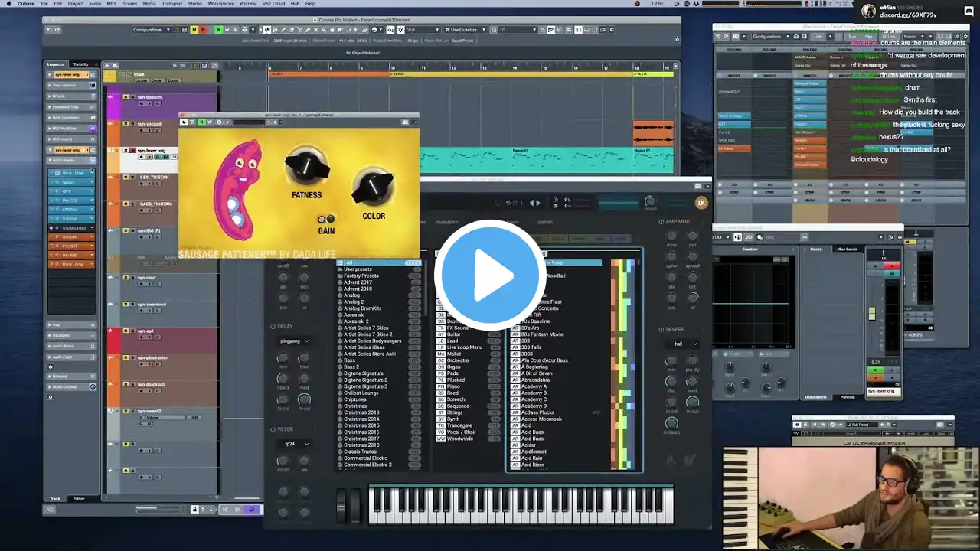Toggle the green R read automation button

pyautogui.click(x=218, y=30)
